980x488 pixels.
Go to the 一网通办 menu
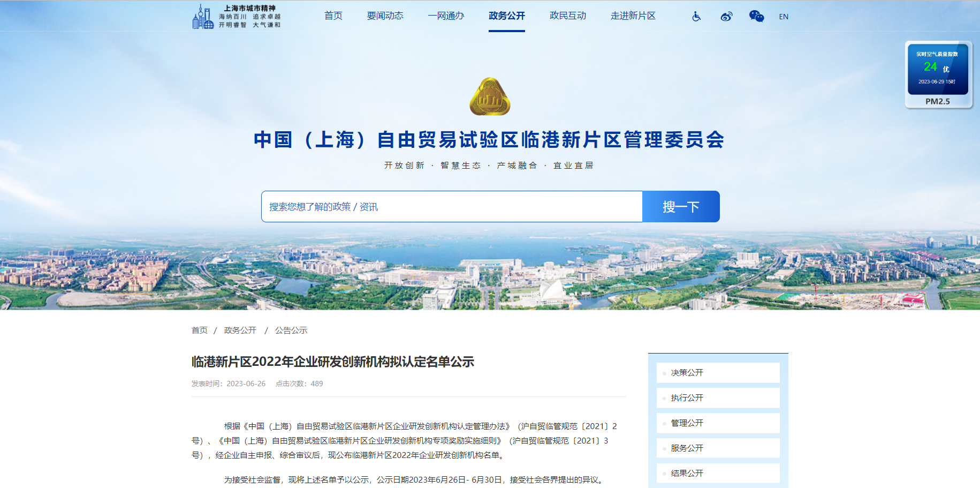click(446, 16)
